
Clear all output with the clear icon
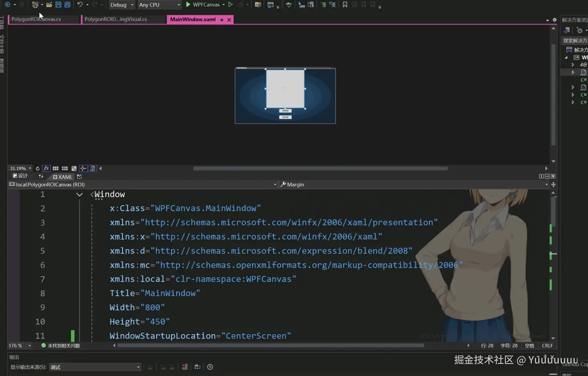coord(185,367)
